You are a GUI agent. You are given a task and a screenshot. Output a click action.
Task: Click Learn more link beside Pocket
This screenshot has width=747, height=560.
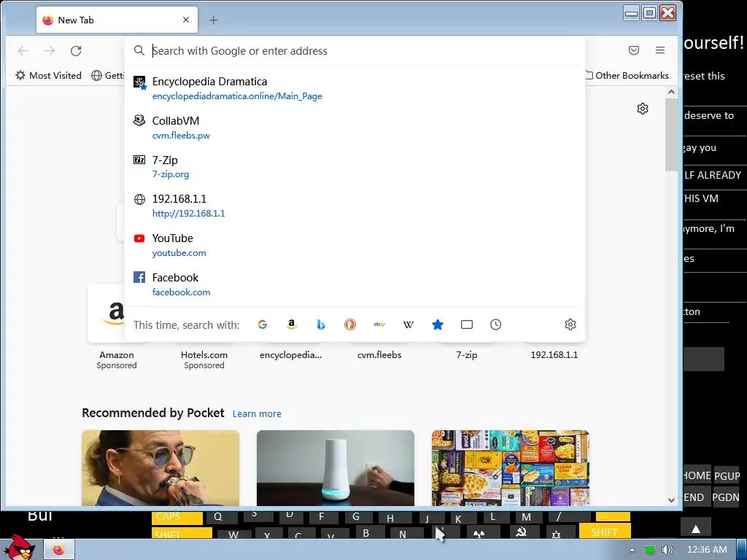[257, 414]
